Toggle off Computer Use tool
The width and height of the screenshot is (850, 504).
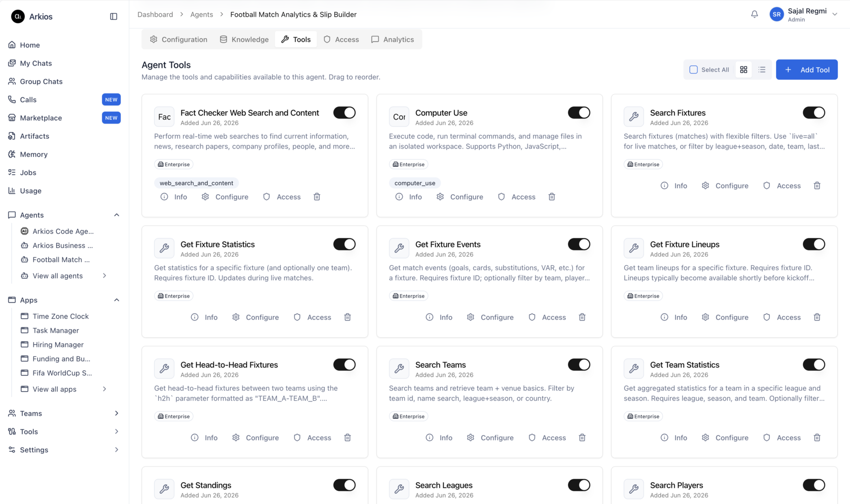coord(579,113)
